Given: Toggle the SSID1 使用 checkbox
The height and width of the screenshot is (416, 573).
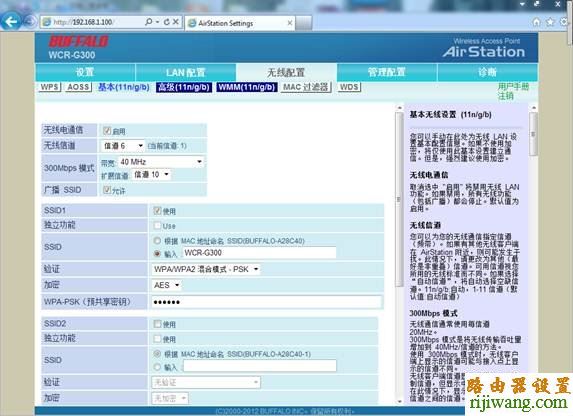Looking at the screenshot, I should pos(158,211).
